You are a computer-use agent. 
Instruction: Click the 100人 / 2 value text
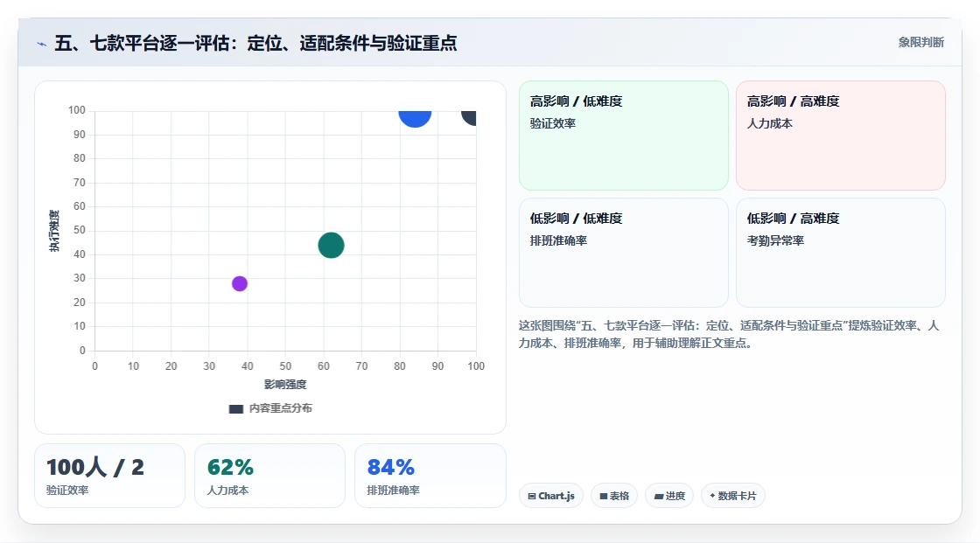(x=95, y=468)
